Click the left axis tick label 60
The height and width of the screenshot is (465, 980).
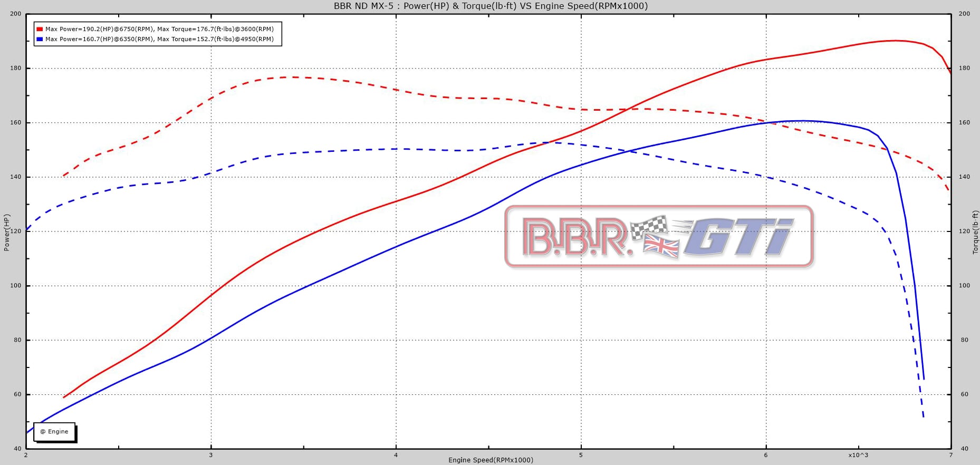tap(18, 394)
